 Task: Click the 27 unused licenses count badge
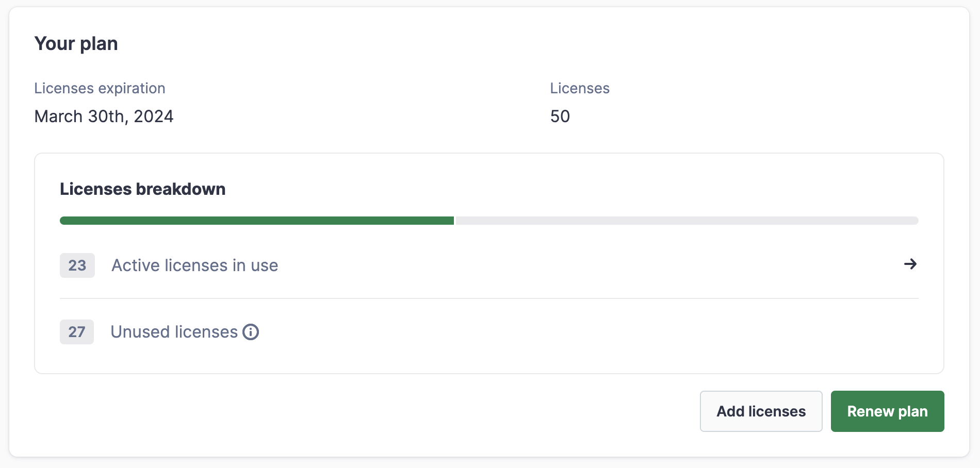click(77, 332)
